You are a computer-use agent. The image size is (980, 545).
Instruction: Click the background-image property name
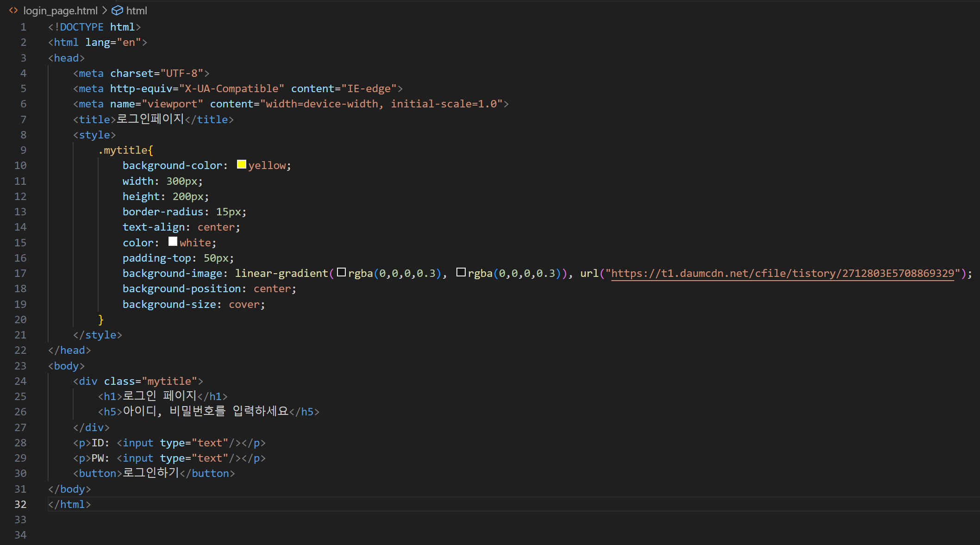coord(172,273)
